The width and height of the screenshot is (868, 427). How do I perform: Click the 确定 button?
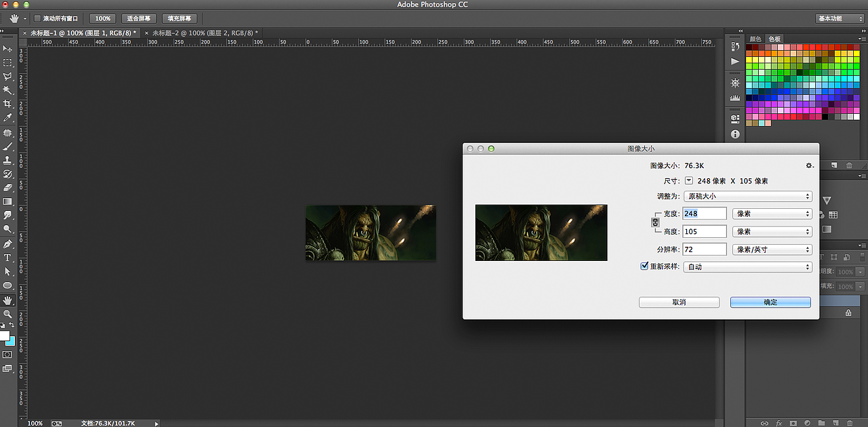pyautogui.click(x=770, y=302)
